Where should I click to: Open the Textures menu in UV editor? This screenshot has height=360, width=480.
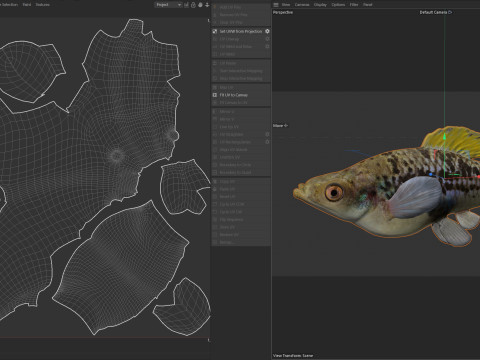click(x=43, y=5)
